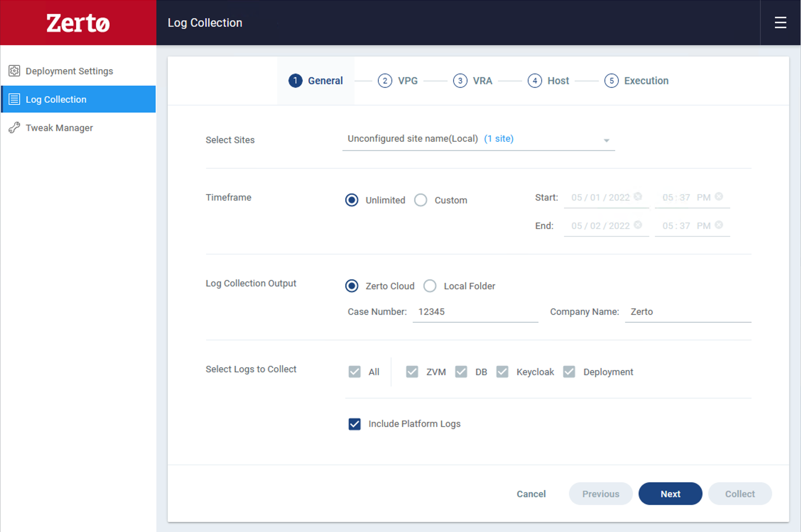Choose Zerto Cloud output option

(x=352, y=286)
